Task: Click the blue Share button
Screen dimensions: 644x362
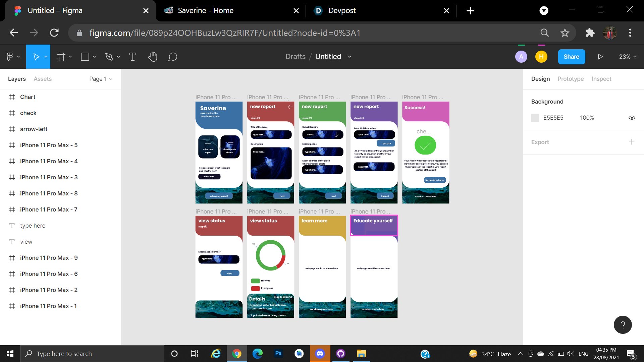Action: click(x=571, y=57)
